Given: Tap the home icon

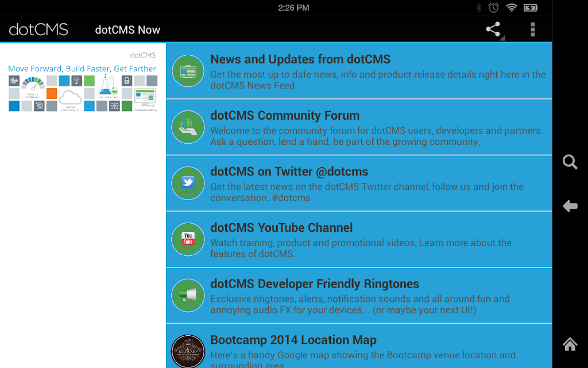Looking at the screenshot, I should [570, 344].
